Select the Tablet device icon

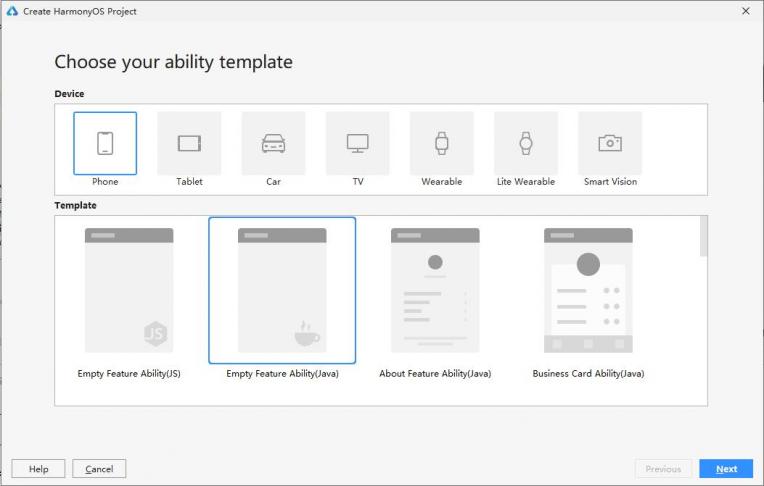[x=189, y=143]
